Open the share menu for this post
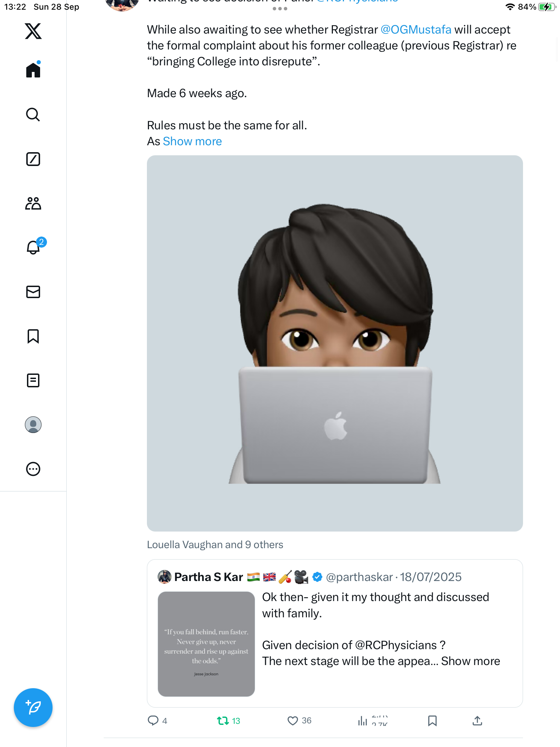 (477, 721)
